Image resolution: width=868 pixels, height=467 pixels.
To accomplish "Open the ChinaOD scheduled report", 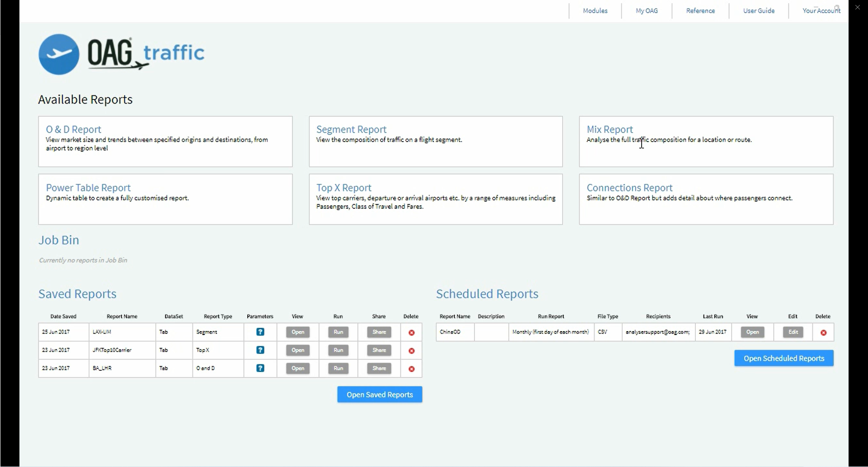I will pyautogui.click(x=752, y=332).
